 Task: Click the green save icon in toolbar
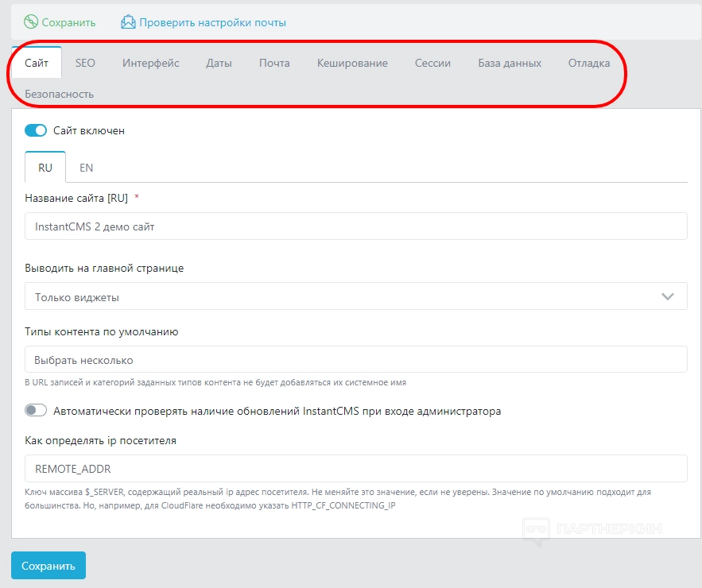click(31, 22)
